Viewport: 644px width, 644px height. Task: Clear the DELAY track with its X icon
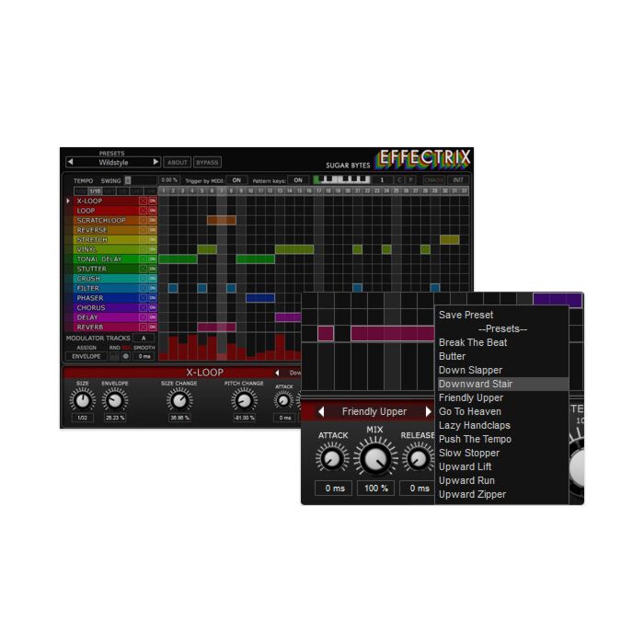click(x=143, y=317)
